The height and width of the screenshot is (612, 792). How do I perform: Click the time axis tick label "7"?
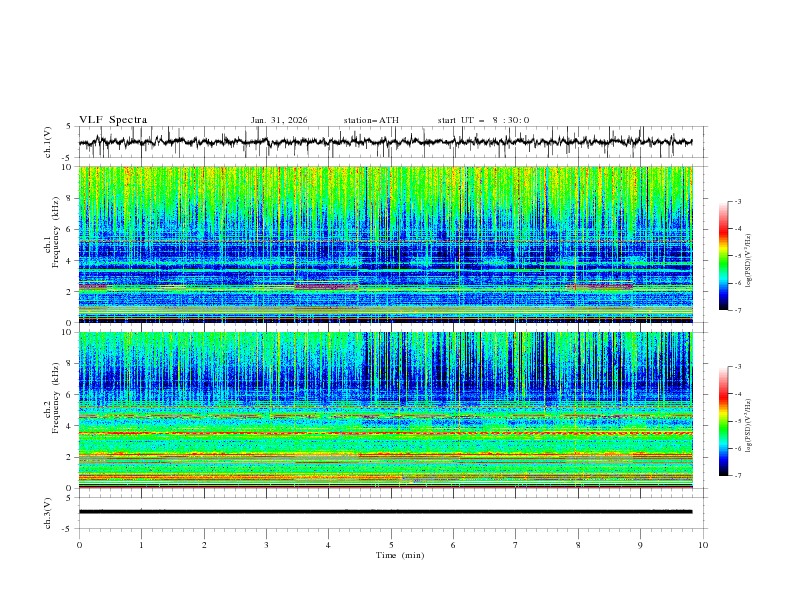[516, 545]
